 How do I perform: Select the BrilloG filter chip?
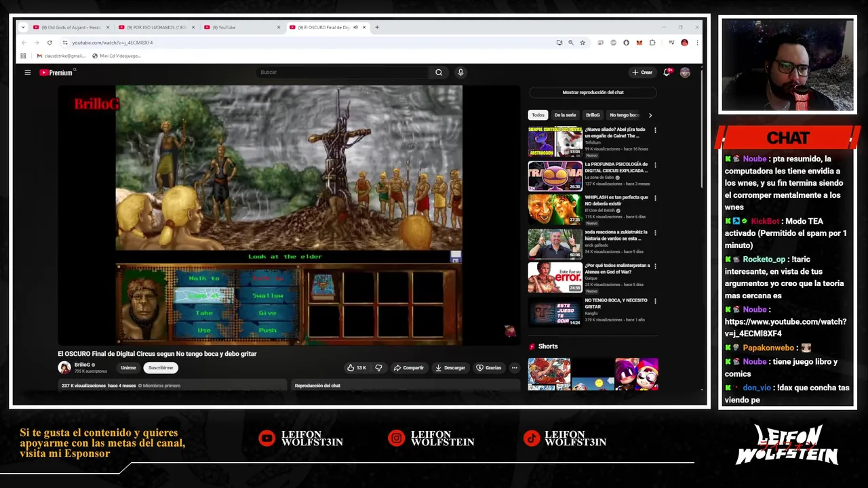click(593, 115)
